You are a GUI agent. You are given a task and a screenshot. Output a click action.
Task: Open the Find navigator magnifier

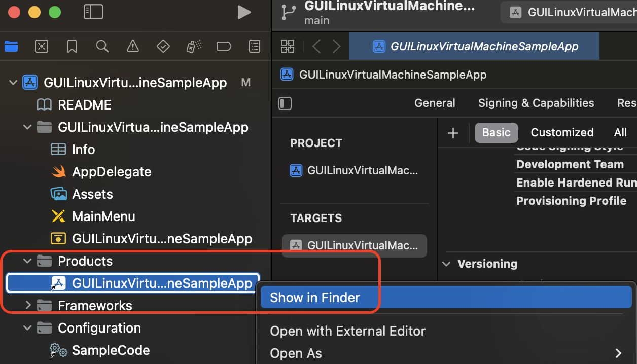[102, 47]
